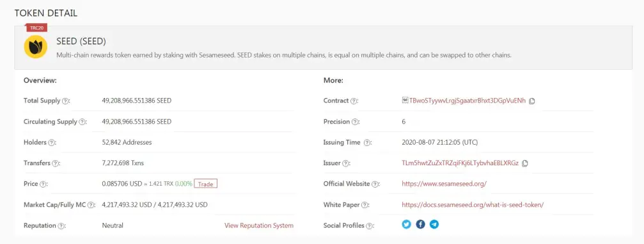Click the Neutral reputation value

[113, 225]
